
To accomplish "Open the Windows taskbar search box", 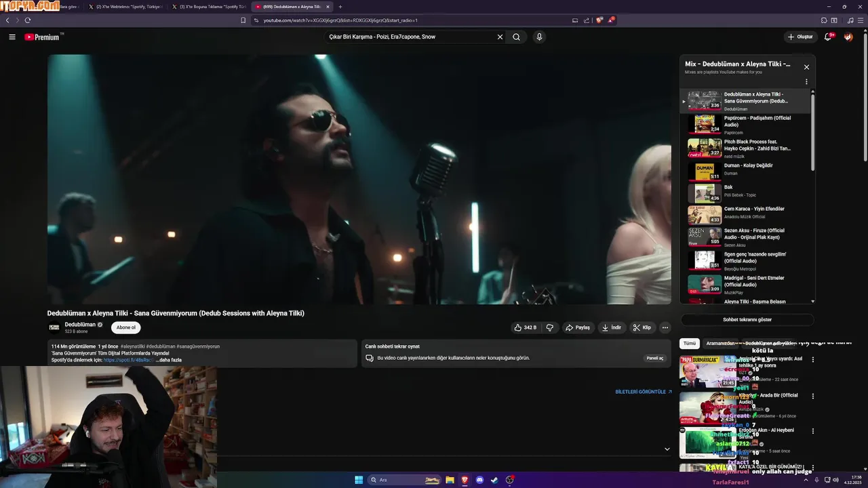I will [405, 480].
